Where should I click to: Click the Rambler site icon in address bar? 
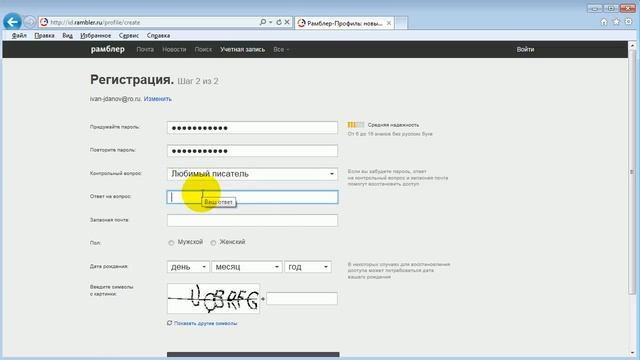(x=44, y=22)
